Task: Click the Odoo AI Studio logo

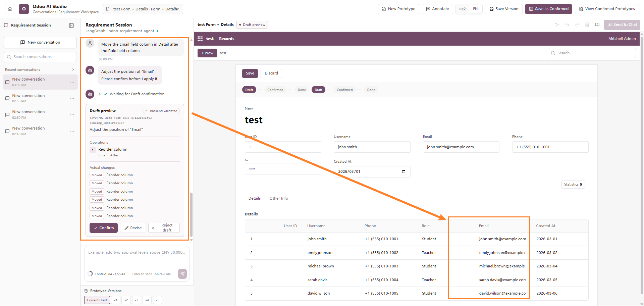Action: click(24, 9)
